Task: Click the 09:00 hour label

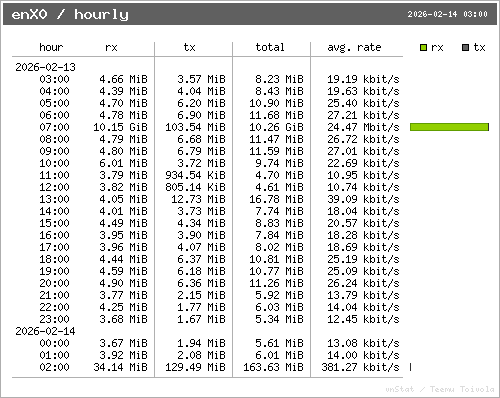Action: coord(54,151)
